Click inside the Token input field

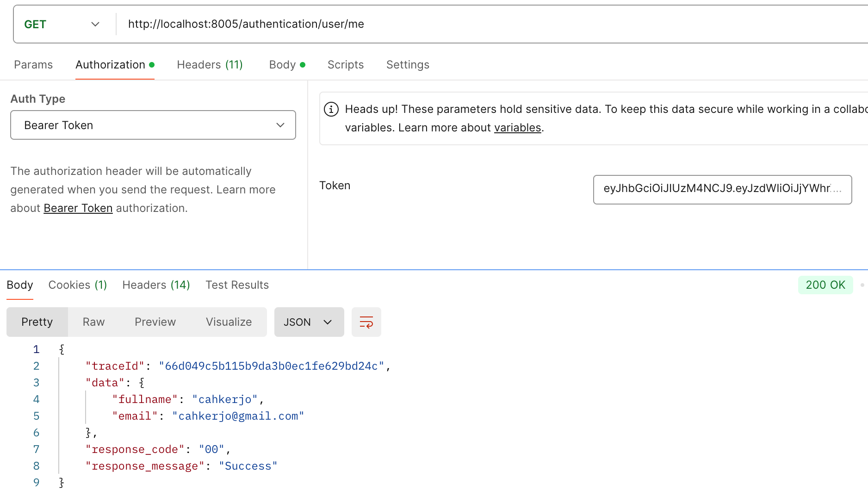pyautogui.click(x=722, y=189)
